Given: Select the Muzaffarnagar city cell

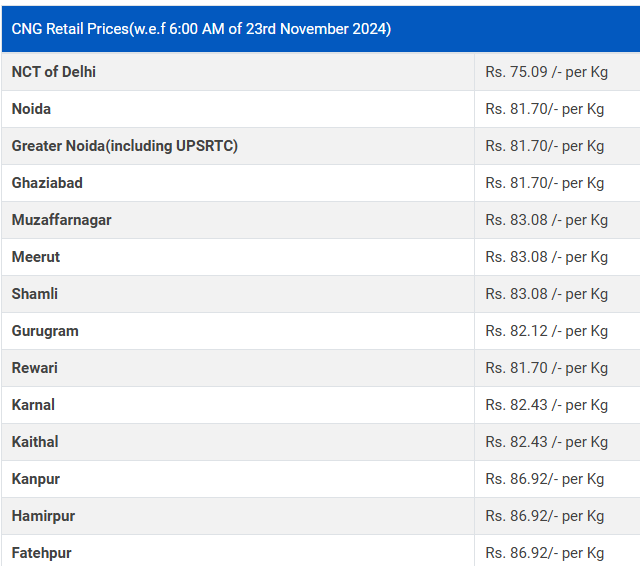Looking at the screenshot, I should point(61,220).
